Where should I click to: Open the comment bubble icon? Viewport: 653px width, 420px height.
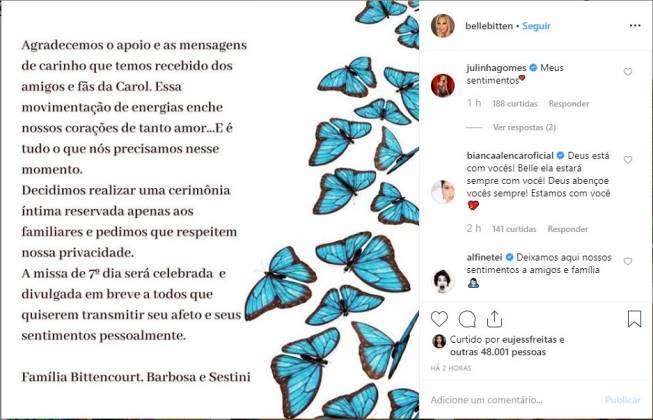(467, 319)
